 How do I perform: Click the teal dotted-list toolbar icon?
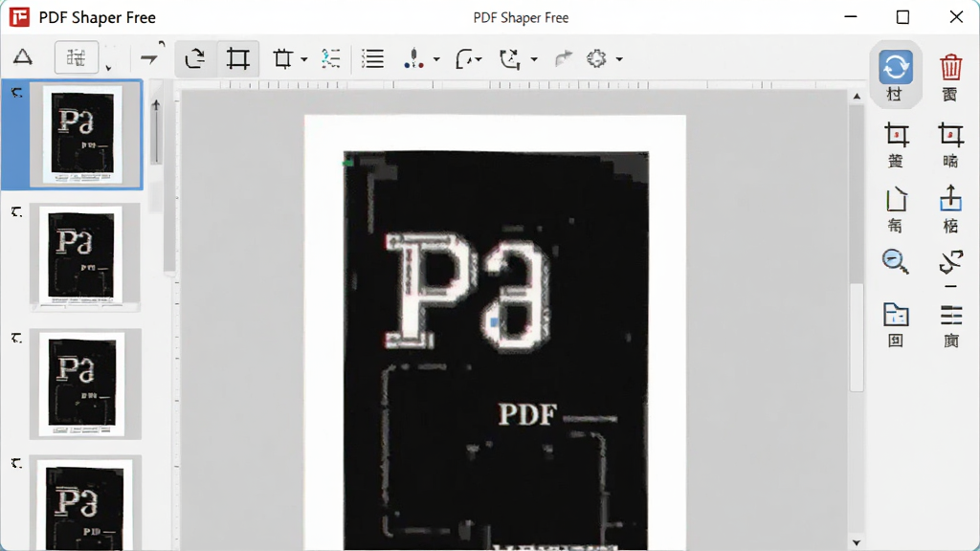coord(330,58)
